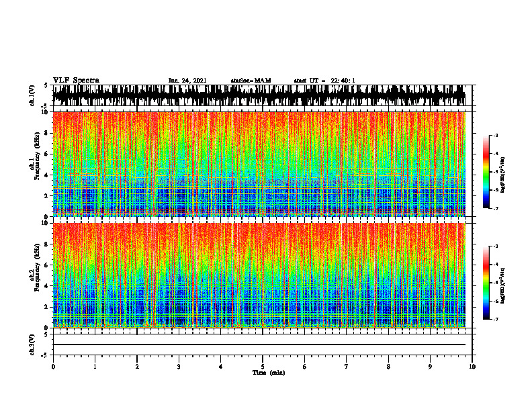Select the date text "Jan. 24, 2021"

187,81
